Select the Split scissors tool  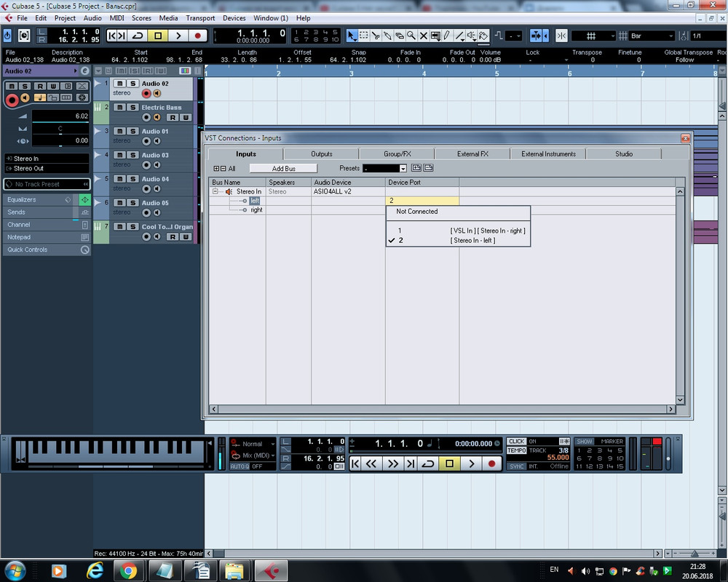(376, 35)
